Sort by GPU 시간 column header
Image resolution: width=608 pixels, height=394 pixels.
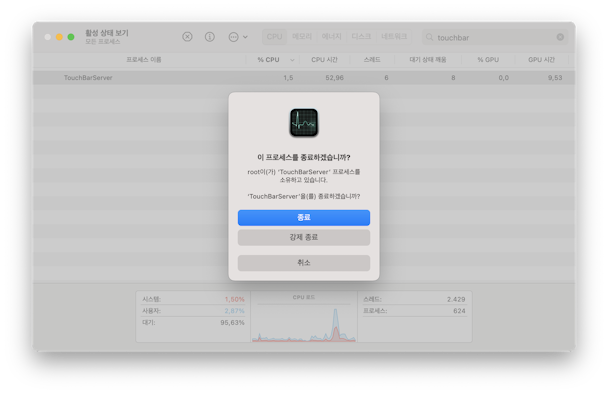pyautogui.click(x=541, y=60)
